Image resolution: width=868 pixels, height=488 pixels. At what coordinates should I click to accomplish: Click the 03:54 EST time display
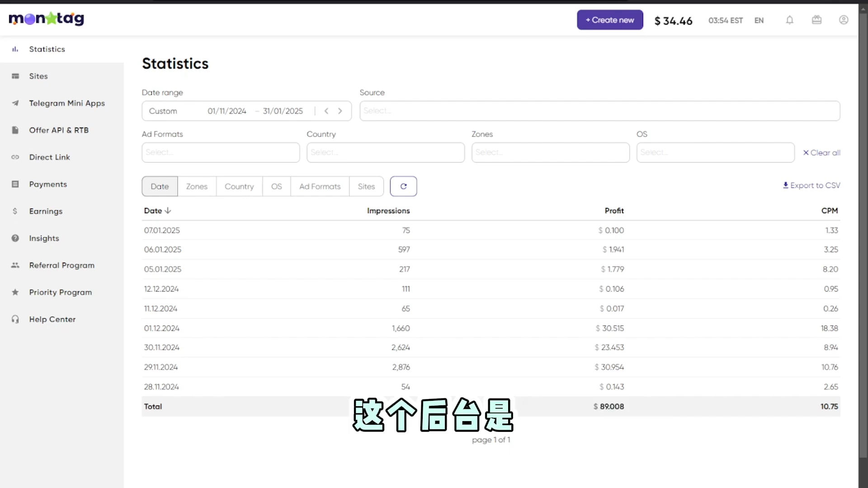[726, 20]
